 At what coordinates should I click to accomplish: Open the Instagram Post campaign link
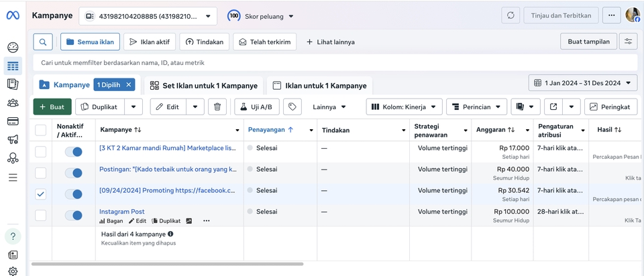122,211
